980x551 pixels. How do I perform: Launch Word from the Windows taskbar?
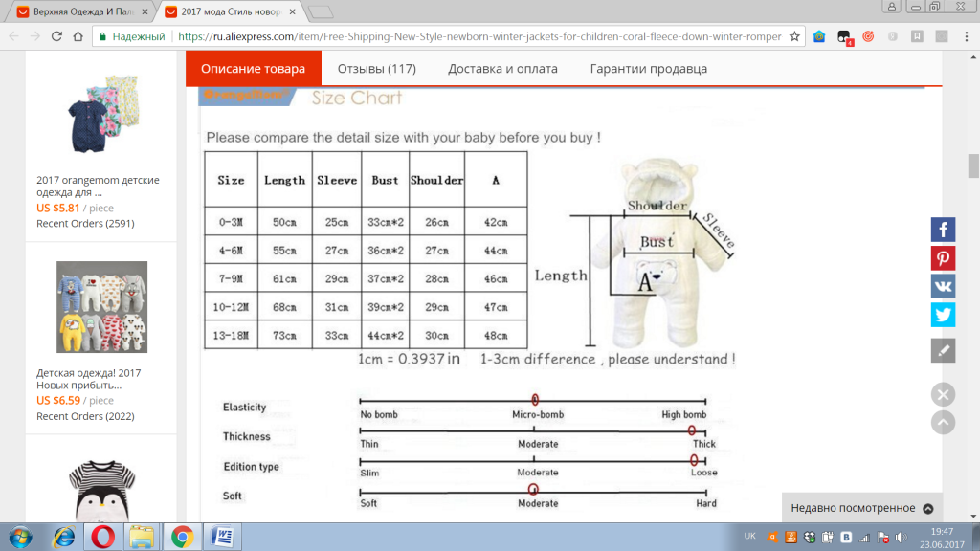222,537
